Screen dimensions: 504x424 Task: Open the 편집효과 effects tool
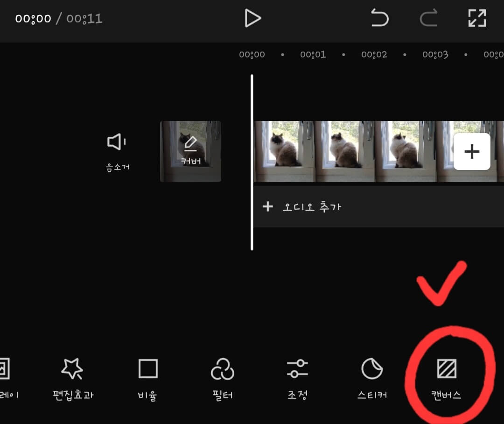(73, 380)
